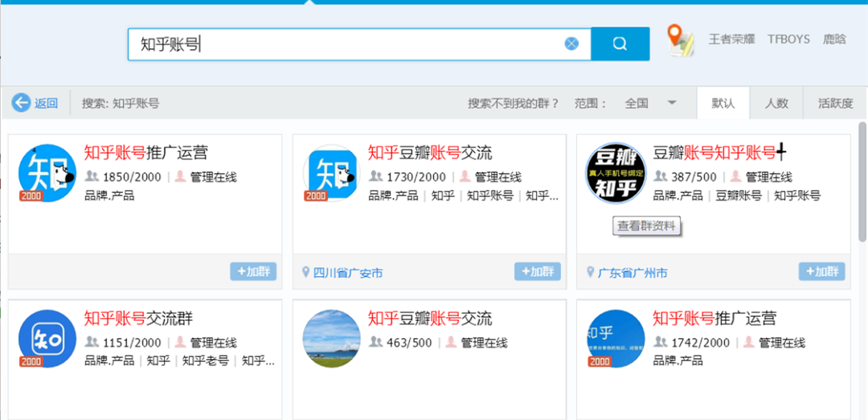Click the 广东省广州市 location link
The width and height of the screenshot is (868, 420).
tap(633, 273)
